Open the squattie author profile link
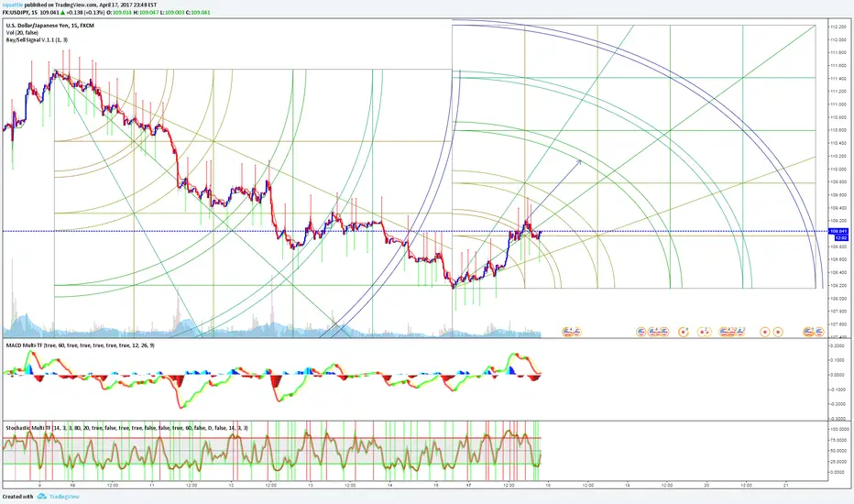This screenshot has height=504, width=854. pos(13,5)
